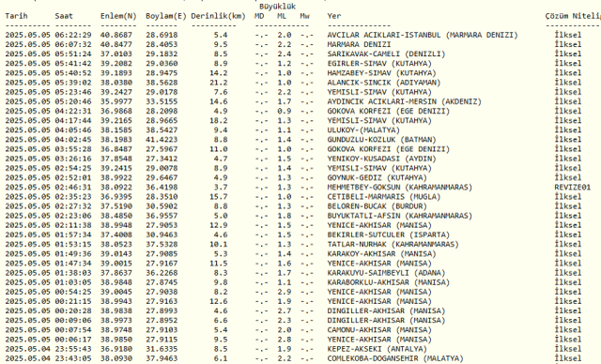This screenshot has height=364, width=601.
Task: Click the 'Derinlik(km)' column header
Action: 219,16
